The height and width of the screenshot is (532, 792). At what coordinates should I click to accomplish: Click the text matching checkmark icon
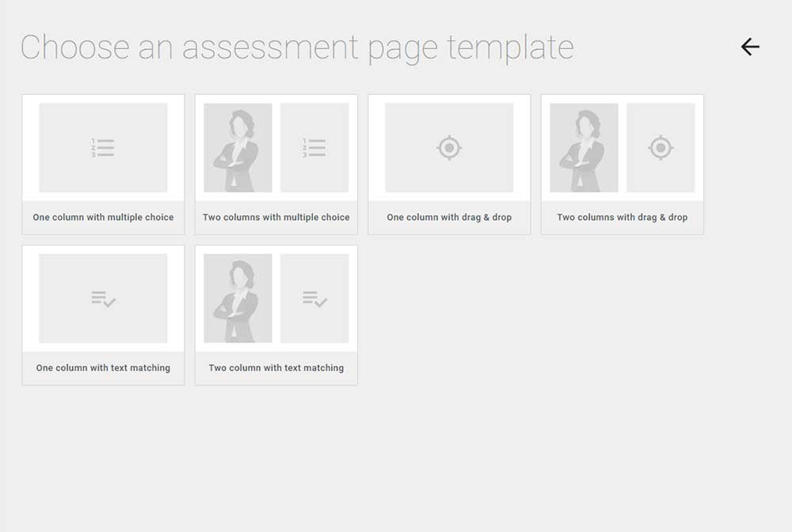click(103, 298)
